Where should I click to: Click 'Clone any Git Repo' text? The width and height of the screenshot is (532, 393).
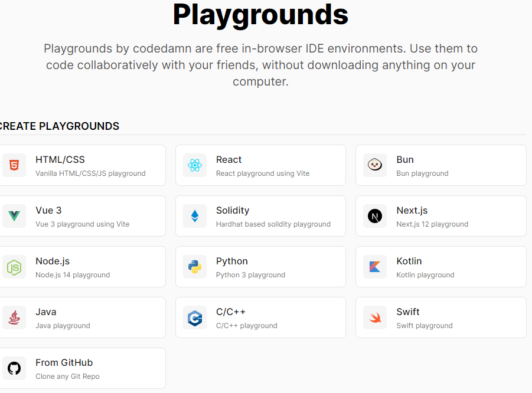coord(67,376)
